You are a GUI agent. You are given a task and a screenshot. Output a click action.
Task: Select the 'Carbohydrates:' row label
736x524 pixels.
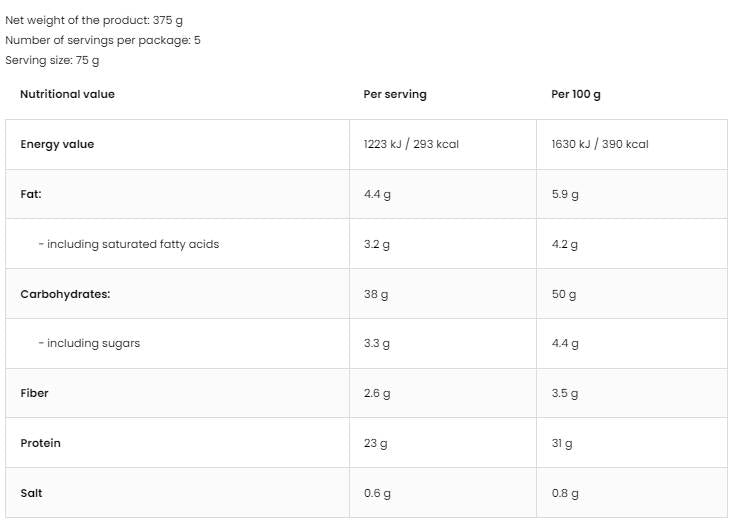[x=65, y=294]
